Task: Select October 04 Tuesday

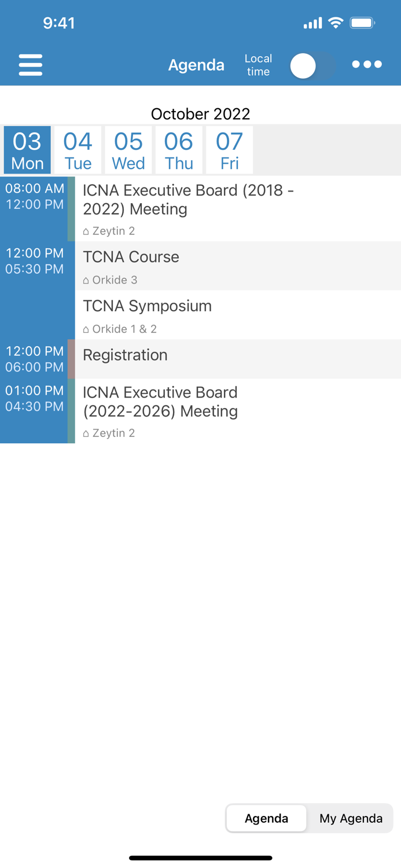Action: click(x=77, y=149)
